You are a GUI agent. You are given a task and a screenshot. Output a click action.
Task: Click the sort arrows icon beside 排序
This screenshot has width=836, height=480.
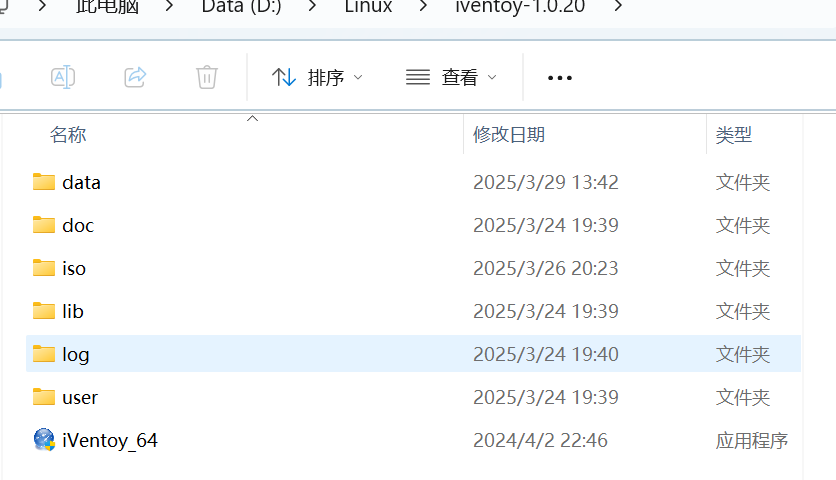[x=284, y=77]
